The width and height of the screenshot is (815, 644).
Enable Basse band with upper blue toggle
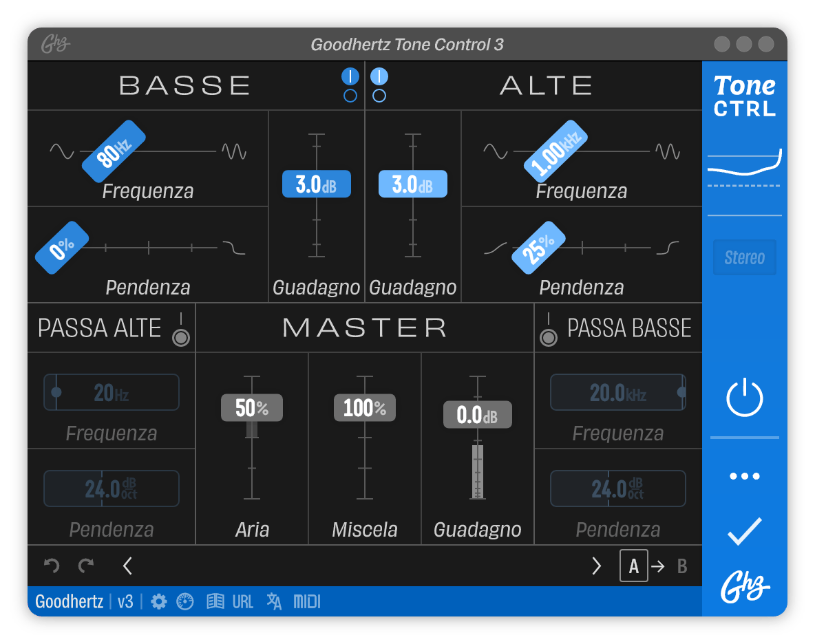(350, 76)
